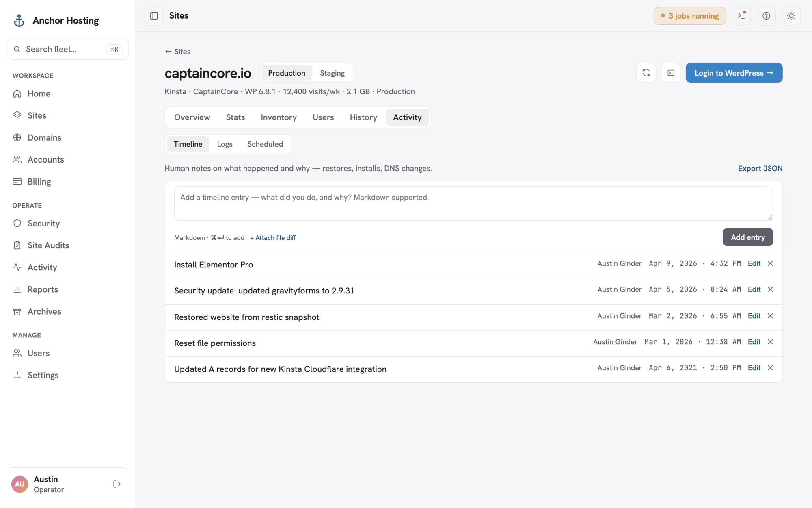Click the 'Mar 1, 2026 · 12:38 AM' timestamp

[693, 342]
